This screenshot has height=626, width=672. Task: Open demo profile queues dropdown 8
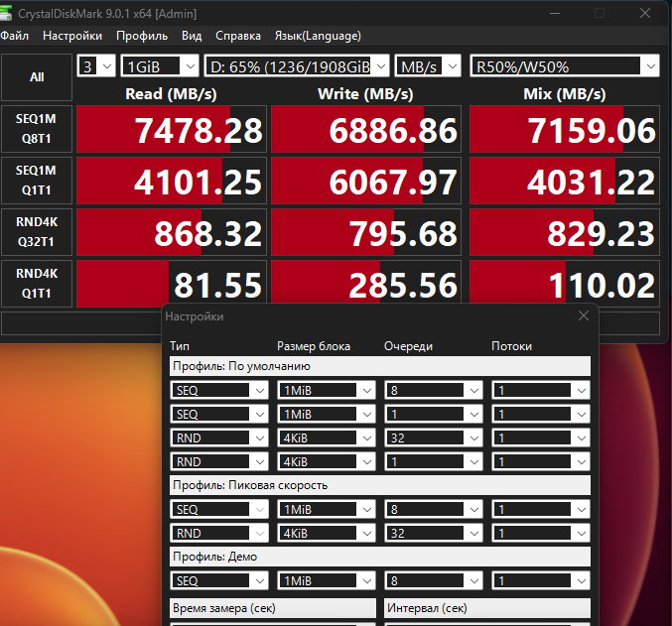tap(434, 580)
